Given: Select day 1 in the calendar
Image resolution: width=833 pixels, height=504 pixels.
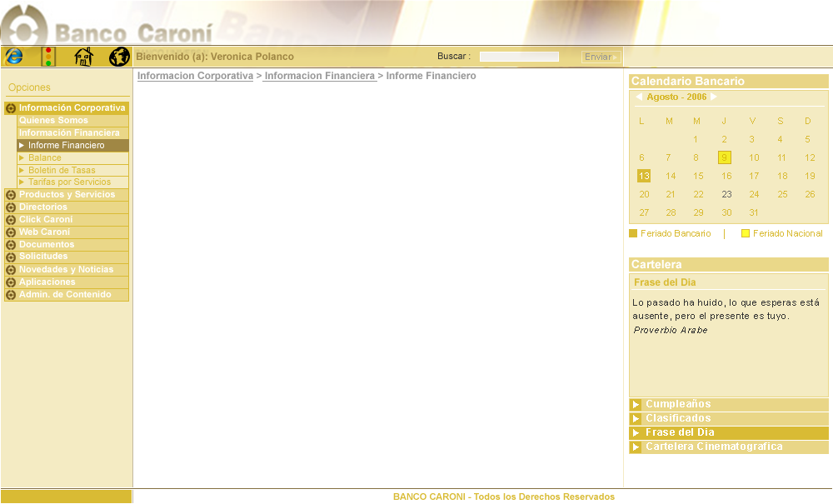Looking at the screenshot, I should (x=695, y=139).
